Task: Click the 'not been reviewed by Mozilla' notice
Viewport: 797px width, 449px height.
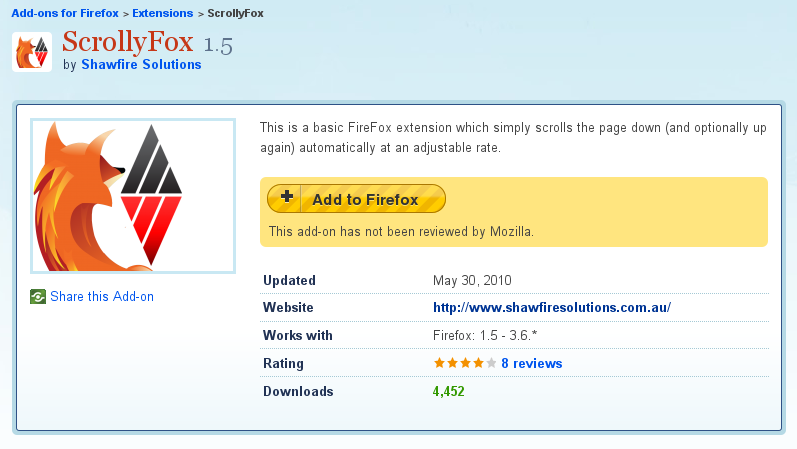Action: coord(401,232)
